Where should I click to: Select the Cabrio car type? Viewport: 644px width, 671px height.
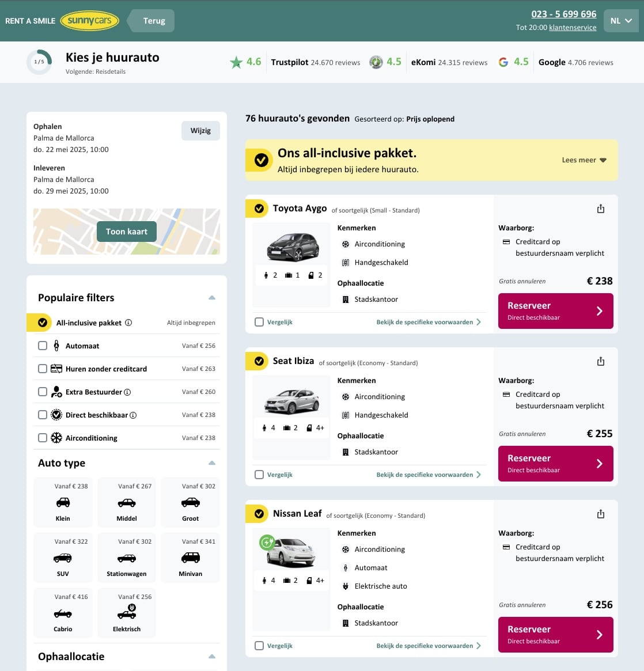point(63,612)
